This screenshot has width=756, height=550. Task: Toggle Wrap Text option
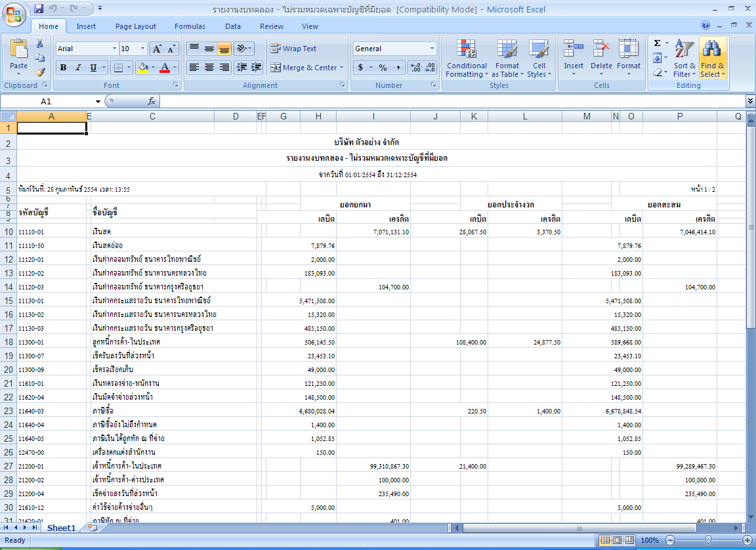pyautogui.click(x=293, y=49)
